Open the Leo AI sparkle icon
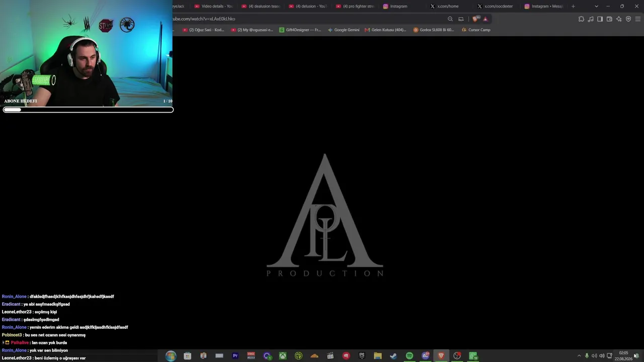Viewport: 644px width, 362px height. tap(619, 19)
